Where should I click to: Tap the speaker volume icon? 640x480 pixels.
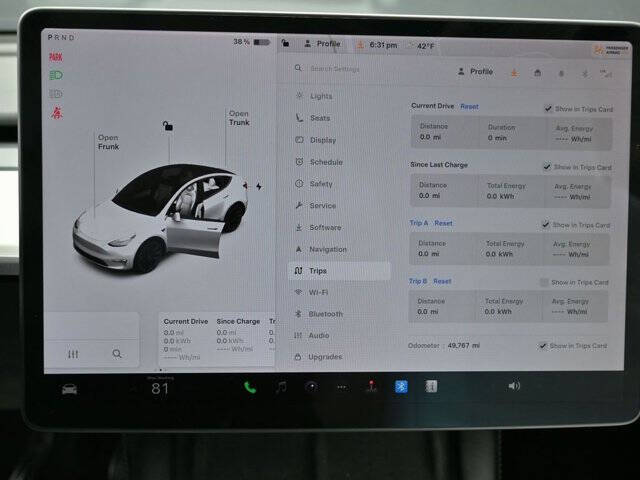tap(514, 386)
